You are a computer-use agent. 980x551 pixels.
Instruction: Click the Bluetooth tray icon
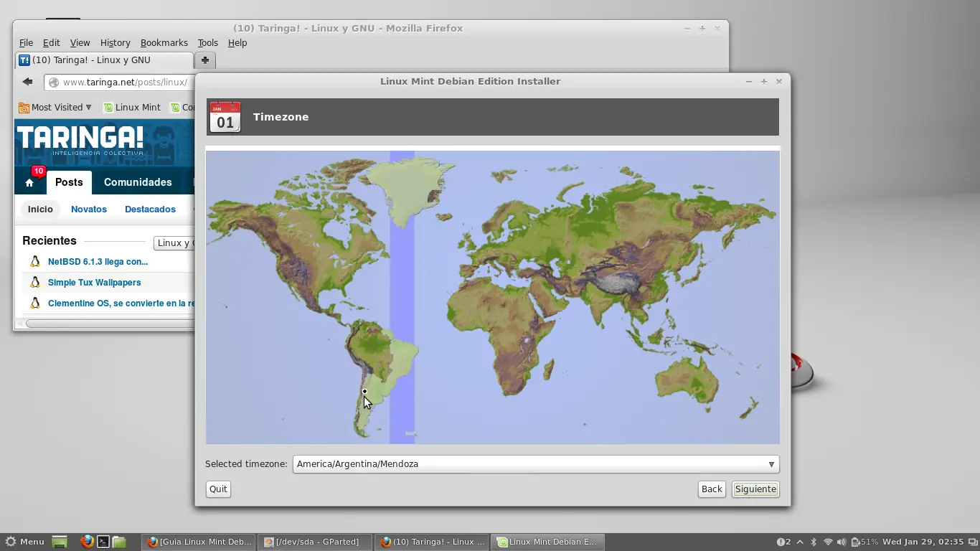[814, 542]
